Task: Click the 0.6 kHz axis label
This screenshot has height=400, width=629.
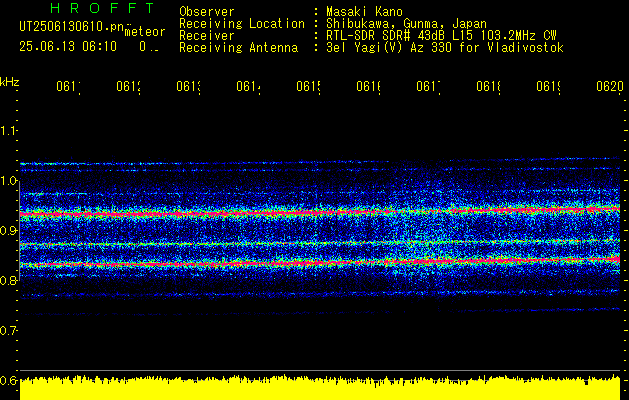Action: pos(8,380)
